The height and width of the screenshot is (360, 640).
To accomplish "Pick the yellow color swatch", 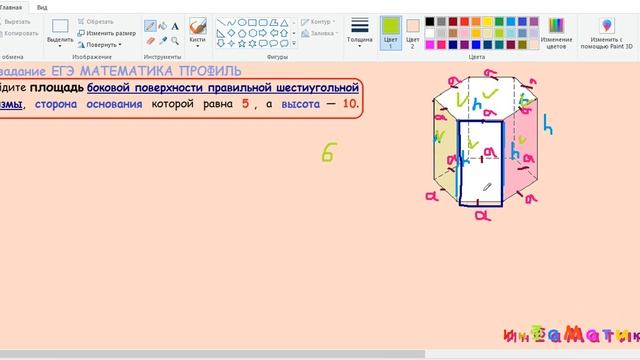I will point(488,22).
